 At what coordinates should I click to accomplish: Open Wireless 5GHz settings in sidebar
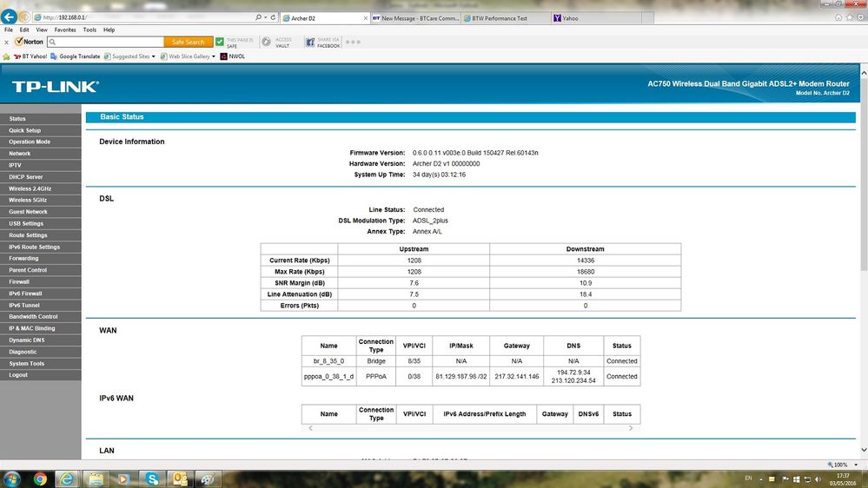click(x=41, y=201)
